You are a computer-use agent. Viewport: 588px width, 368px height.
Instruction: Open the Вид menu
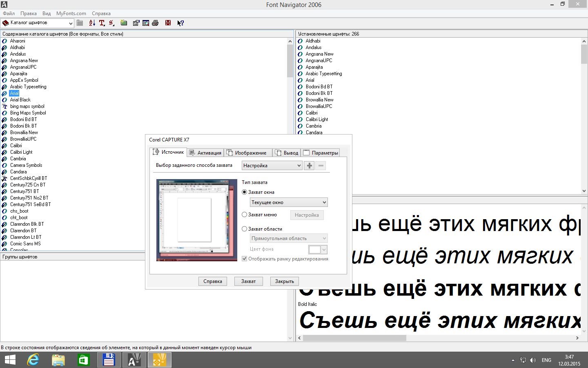[x=47, y=13]
